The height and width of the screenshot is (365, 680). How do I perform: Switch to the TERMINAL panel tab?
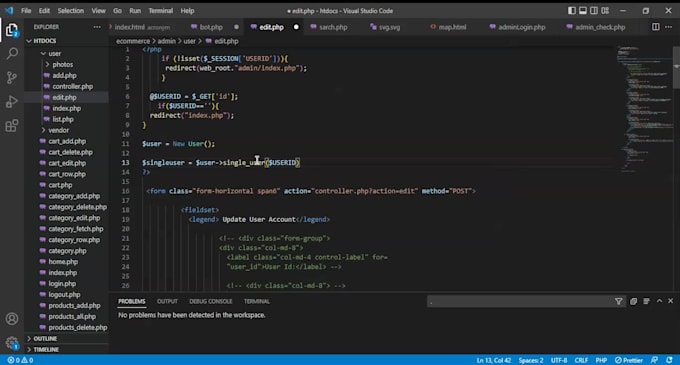(257, 301)
